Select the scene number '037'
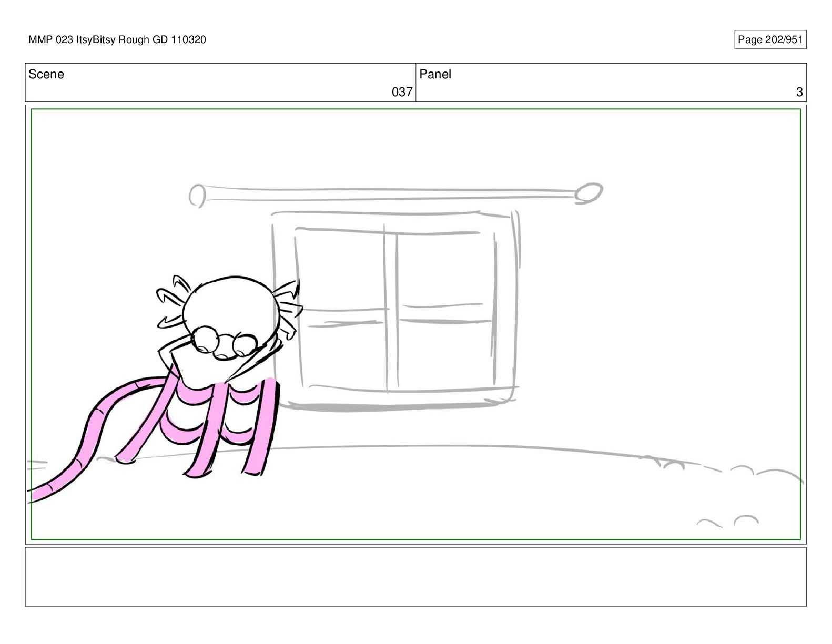The image size is (832, 644). click(x=402, y=92)
